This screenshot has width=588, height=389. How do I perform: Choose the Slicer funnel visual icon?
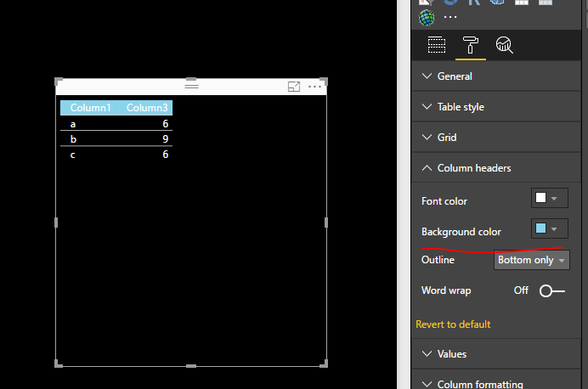(x=426, y=2)
